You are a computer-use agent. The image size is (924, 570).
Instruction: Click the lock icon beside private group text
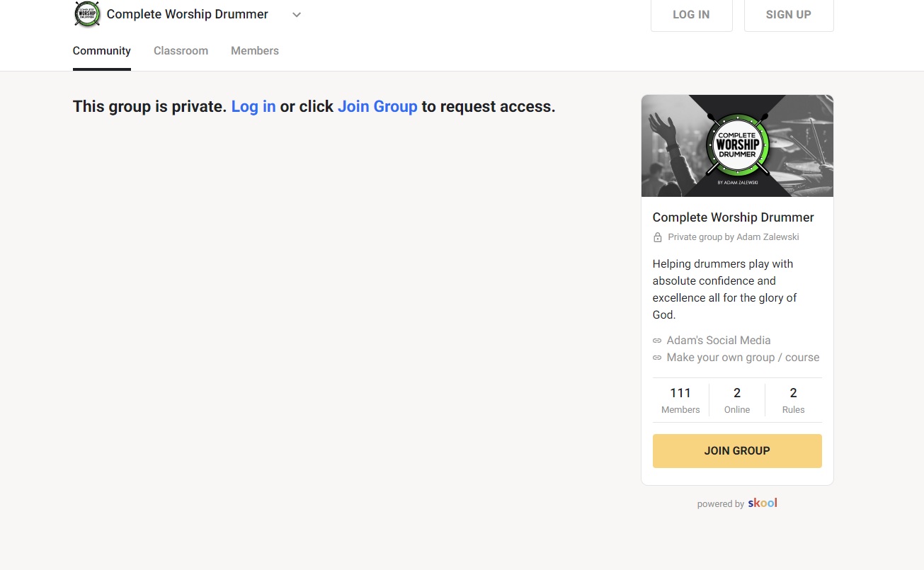click(657, 236)
